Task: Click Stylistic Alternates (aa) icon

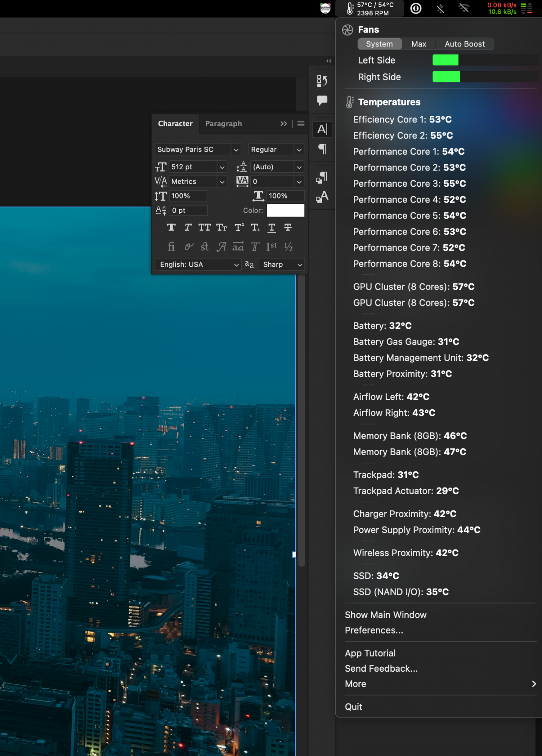Action: pos(238,247)
